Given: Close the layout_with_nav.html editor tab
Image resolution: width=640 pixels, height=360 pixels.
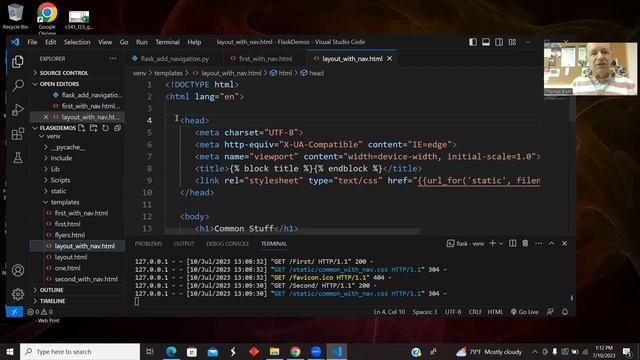Looking at the screenshot, I should (x=389, y=59).
